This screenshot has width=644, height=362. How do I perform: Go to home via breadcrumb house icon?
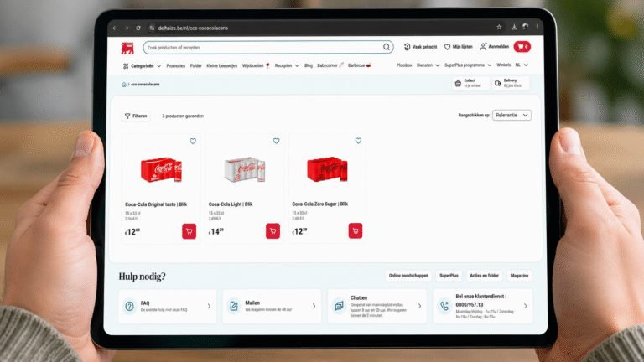click(124, 85)
